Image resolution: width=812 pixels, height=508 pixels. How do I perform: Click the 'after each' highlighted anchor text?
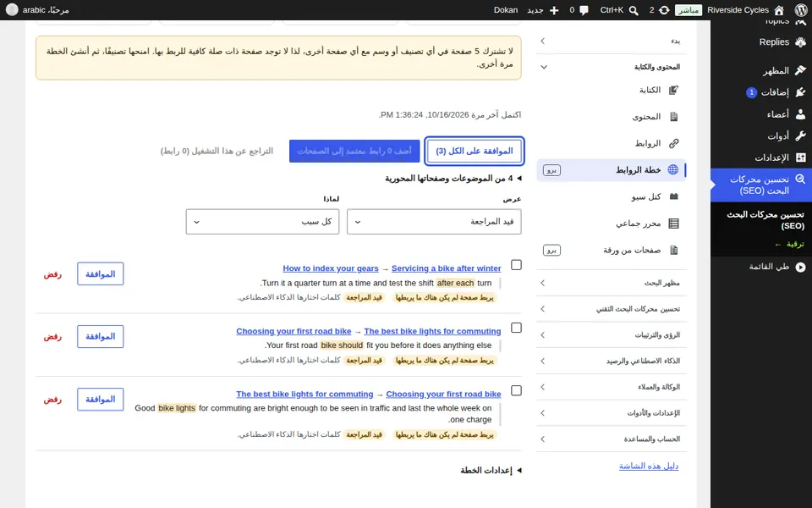pos(455,283)
